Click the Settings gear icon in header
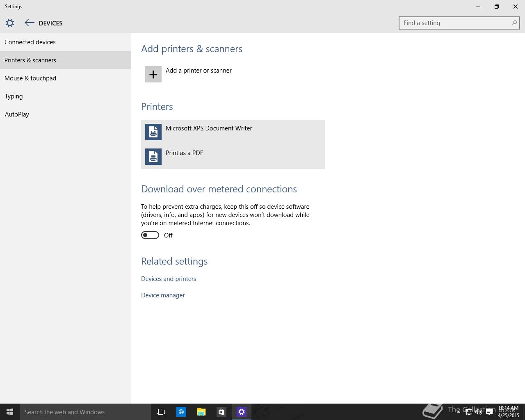Screen dimensions: 525x420 (10, 23)
